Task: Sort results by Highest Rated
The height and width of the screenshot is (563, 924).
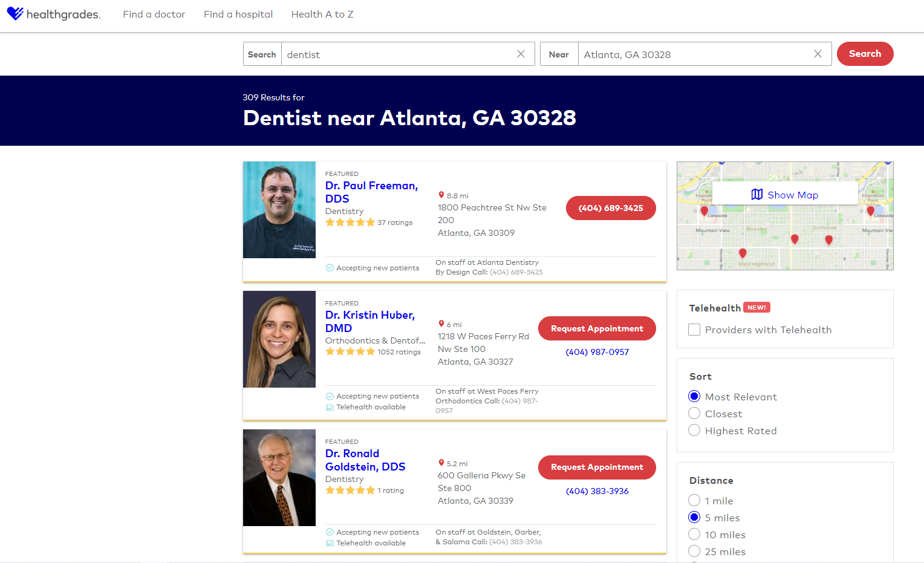Action: 694,430
